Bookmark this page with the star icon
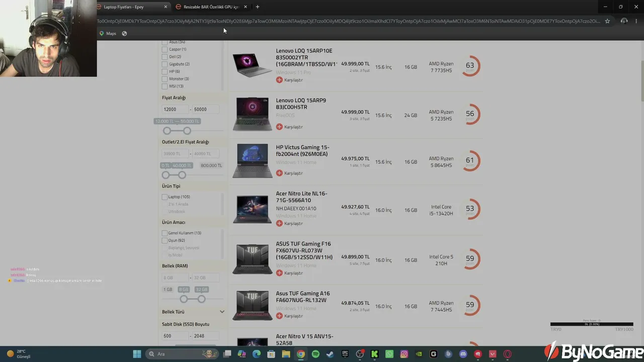The image size is (644, 362). 607,21
